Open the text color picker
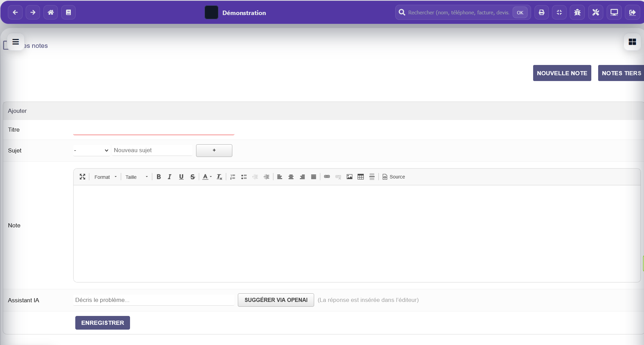 tap(207, 177)
